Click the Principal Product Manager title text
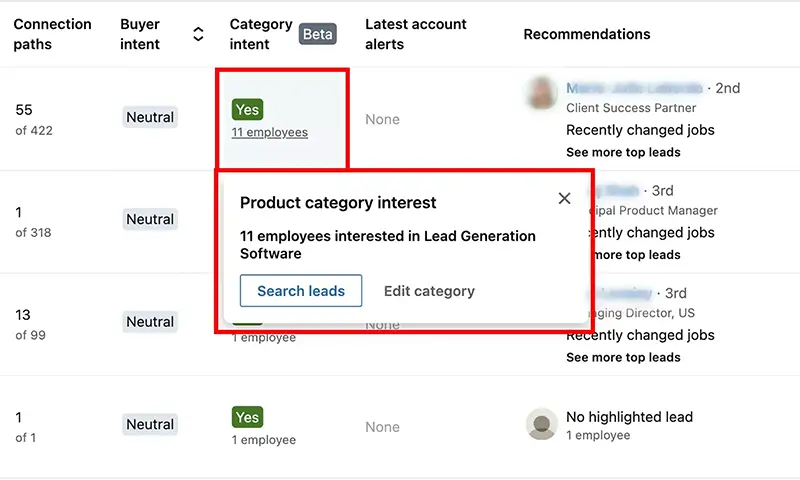 [654, 210]
